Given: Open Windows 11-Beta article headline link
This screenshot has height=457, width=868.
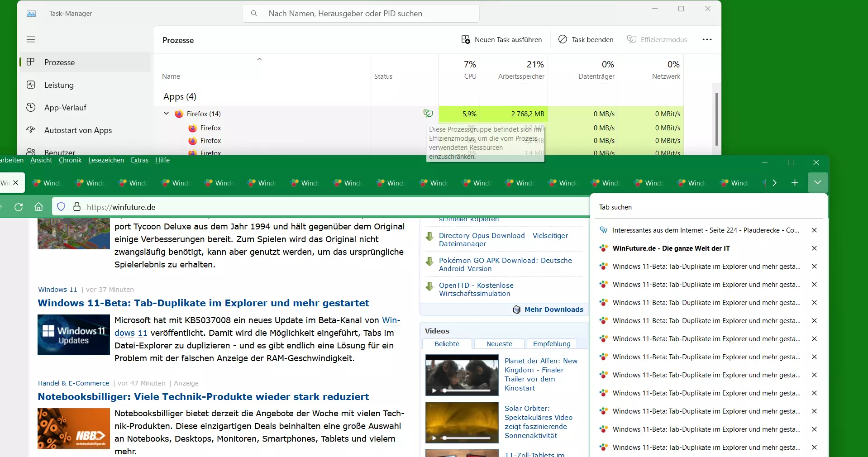Looking at the screenshot, I should pyautogui.click(x=203, y=303).
